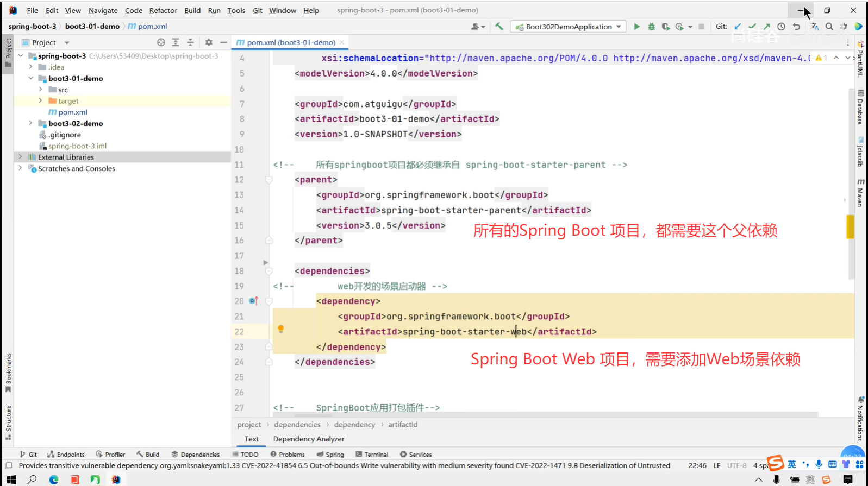Open the Spring tool window
This screenshot has width=868, height=486.
(330, 455)
